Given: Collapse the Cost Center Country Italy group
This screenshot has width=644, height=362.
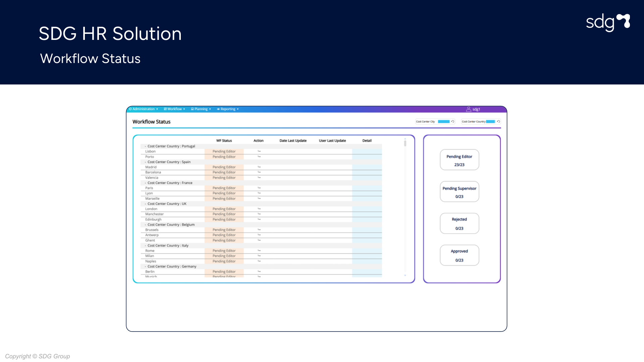Looking at the screenshot, I should click(146, 246).
